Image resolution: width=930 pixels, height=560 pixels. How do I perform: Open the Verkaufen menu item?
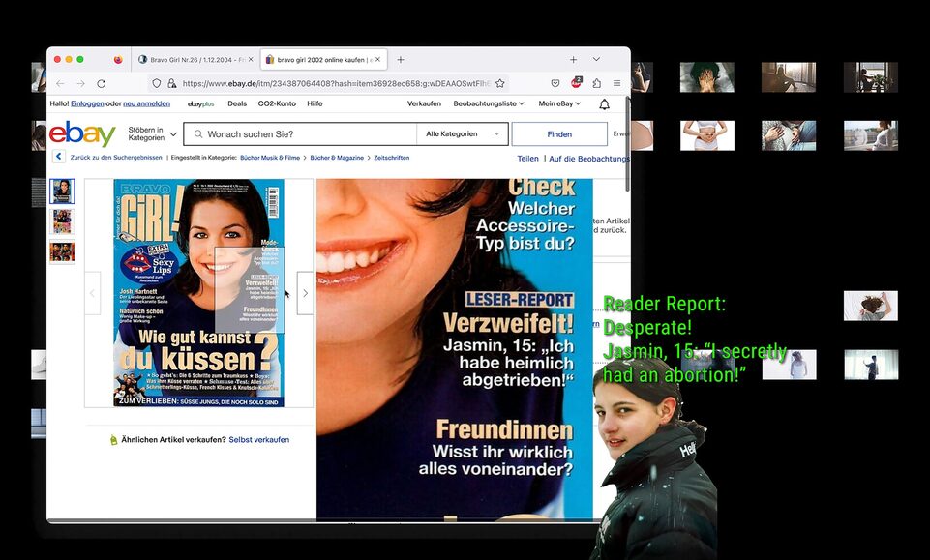[x=424, y=103]
